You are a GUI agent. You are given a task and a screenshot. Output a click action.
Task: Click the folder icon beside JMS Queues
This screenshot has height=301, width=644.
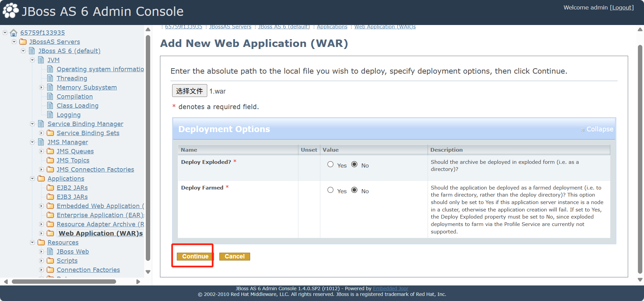click(x=50, y=151)
